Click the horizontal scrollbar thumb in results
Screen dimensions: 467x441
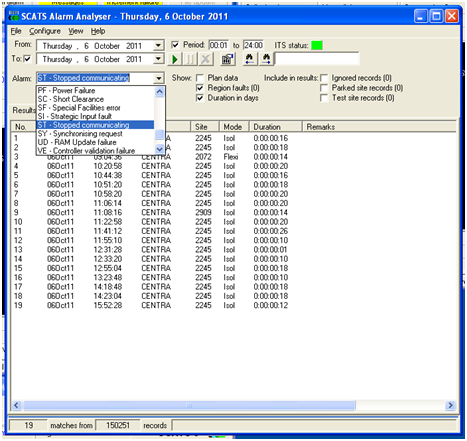(x=189, y=406)
